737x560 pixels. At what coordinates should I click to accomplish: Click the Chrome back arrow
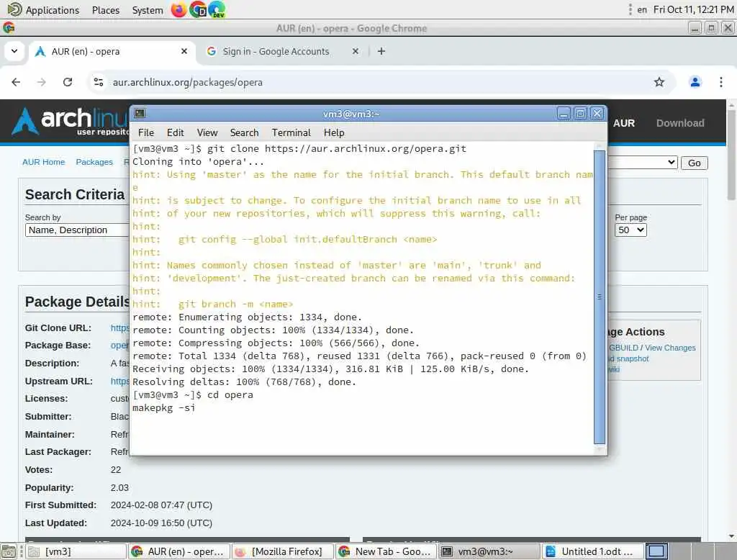coord(16,82)
